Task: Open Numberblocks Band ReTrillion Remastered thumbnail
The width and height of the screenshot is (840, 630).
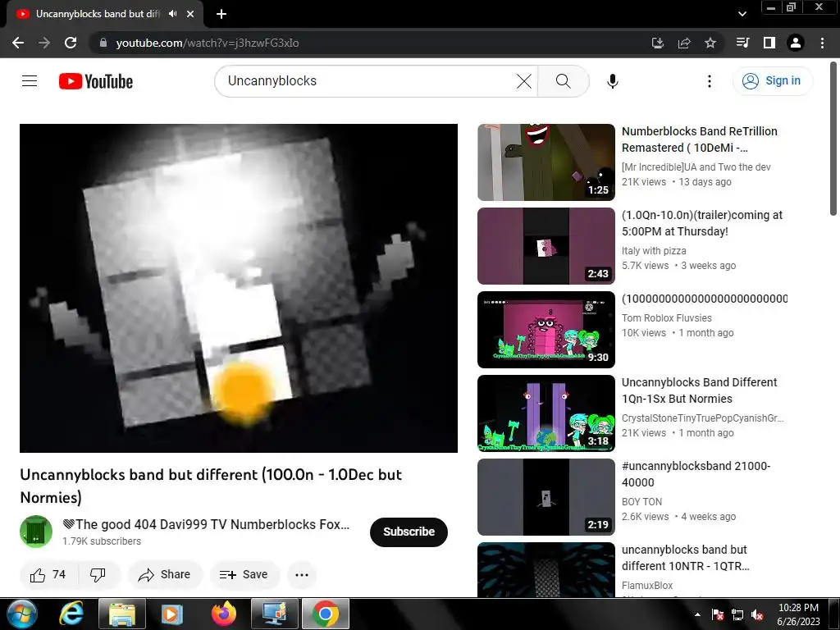Action: pos(546,162)
